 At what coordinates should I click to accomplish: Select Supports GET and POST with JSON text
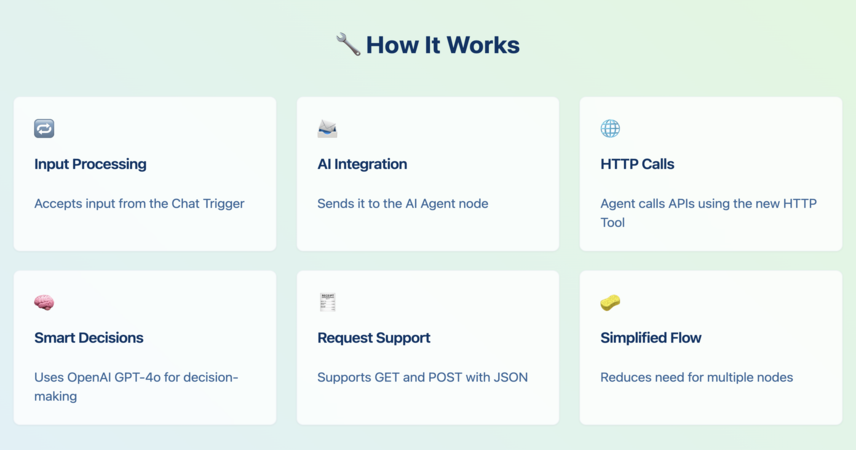click(423, 377)
